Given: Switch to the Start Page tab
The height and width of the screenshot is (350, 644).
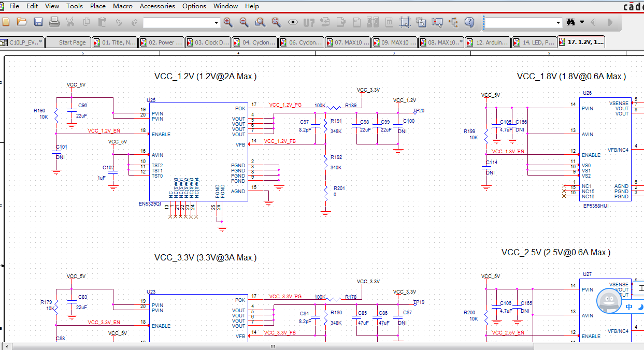Looking at the screenshot, I should tap(68, 42).
